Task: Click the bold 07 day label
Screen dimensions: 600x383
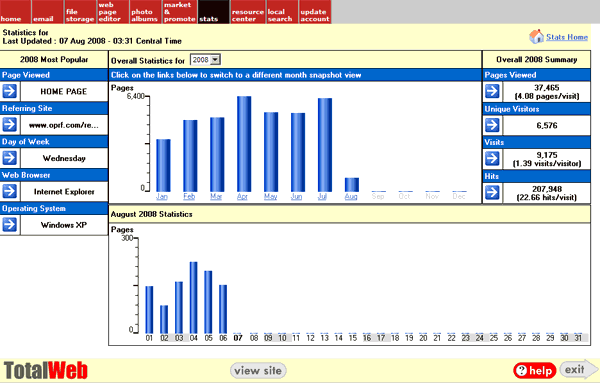Action: [238, 338]
